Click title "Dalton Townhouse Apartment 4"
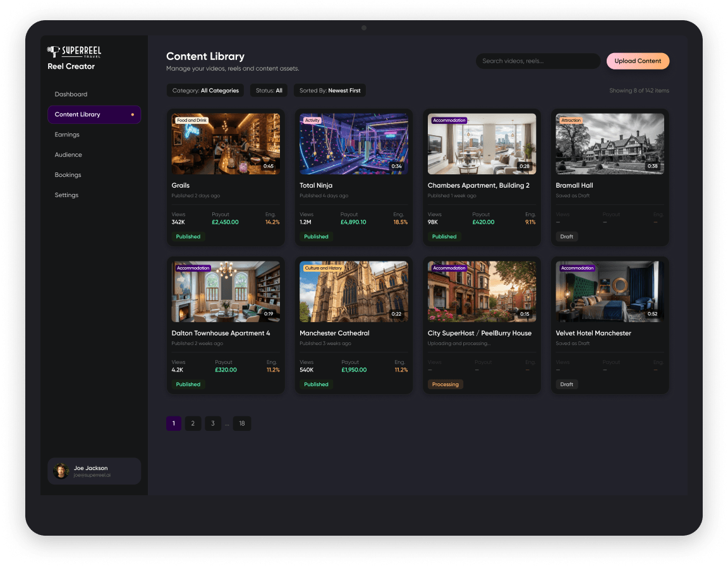728x566 pixels. click(x=221, y=333)
